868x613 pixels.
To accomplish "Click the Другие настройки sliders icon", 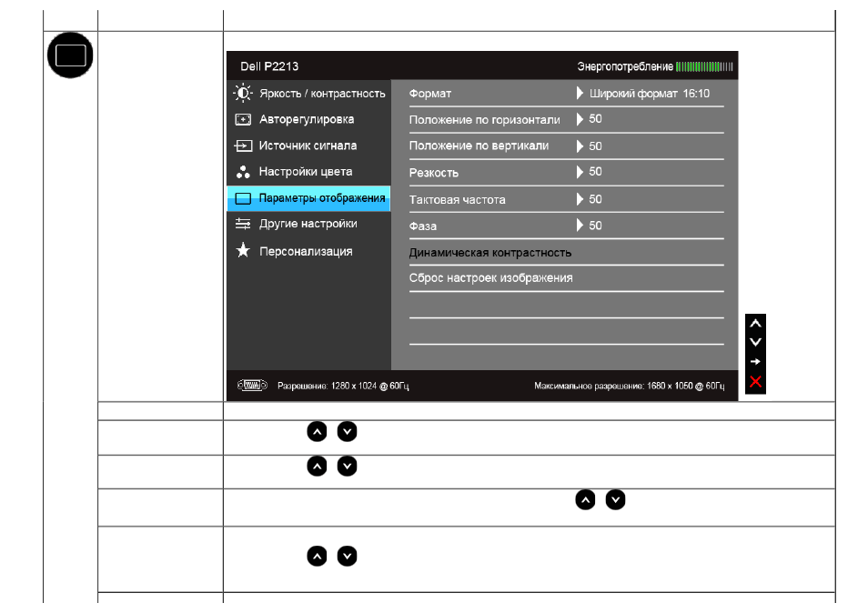I will point(242,224).
